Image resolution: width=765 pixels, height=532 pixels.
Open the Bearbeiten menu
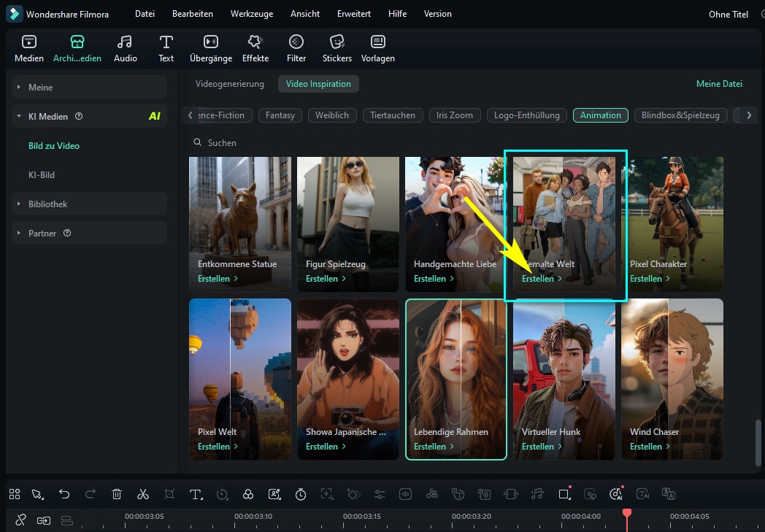tap(193, 14)
